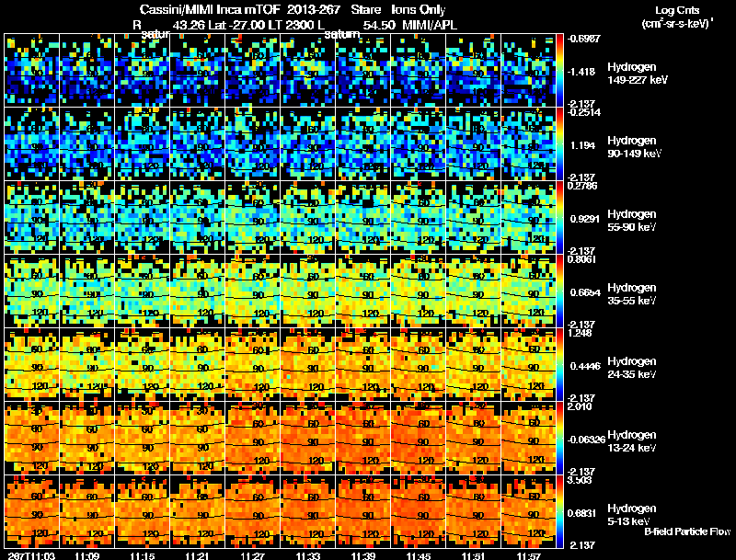Viewport: 736px width, 560px height.
Task: Open the 90-149 keV image in 11:27 column
Action: coord(252,143)
